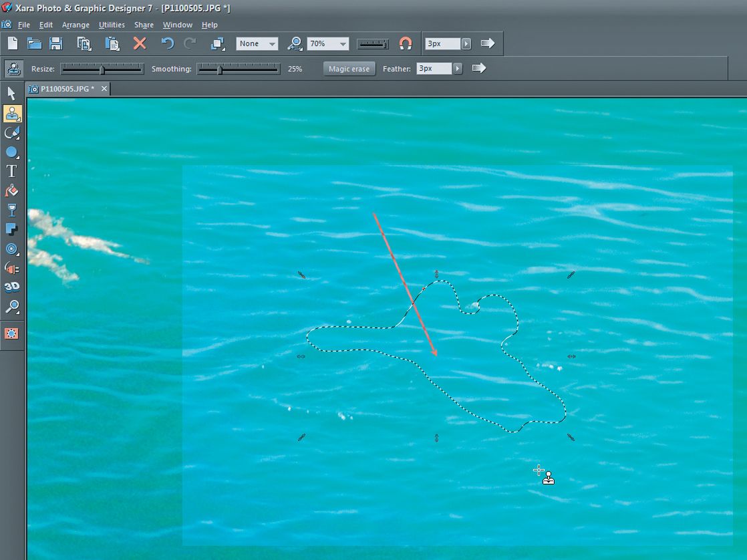This screenshot has width=747, height=560.
Task: Click the Smoothing 25% value
Action: tap(295, 69)
